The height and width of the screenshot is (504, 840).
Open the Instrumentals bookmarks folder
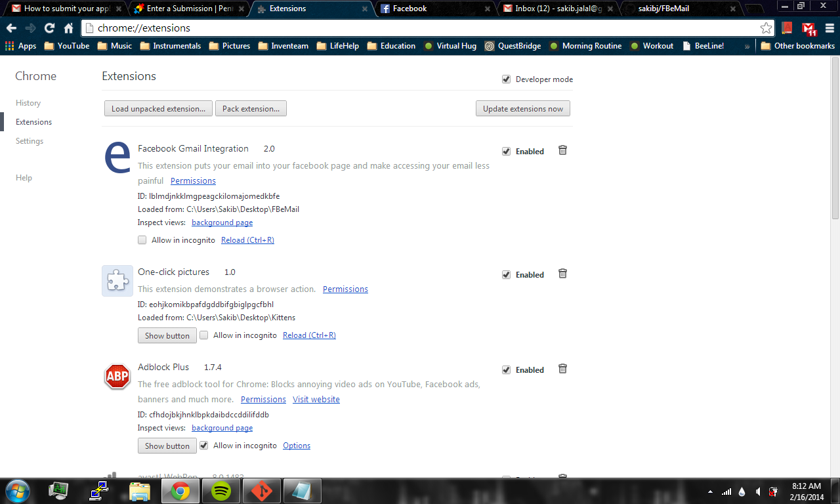[x=170, y=46]
